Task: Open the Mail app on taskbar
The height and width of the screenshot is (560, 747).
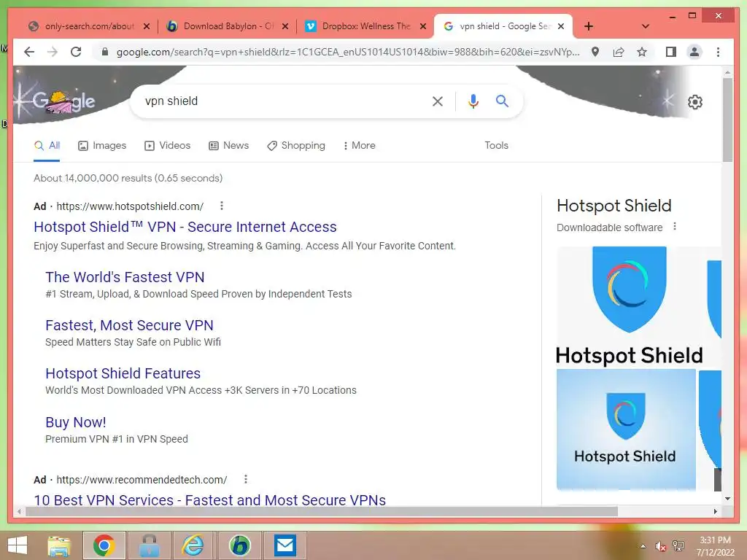Action: coord(285,545)
